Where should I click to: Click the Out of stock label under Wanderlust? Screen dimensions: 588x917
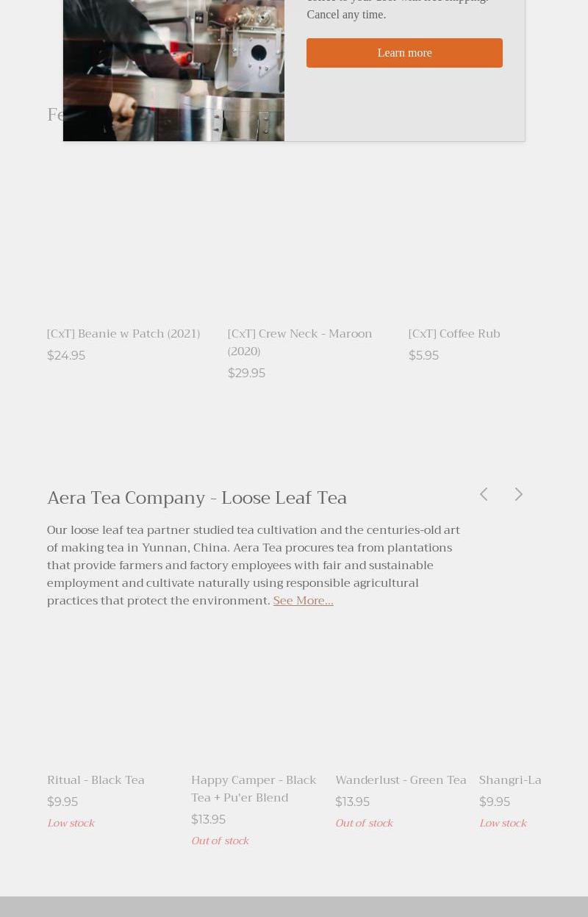[364, 824]
